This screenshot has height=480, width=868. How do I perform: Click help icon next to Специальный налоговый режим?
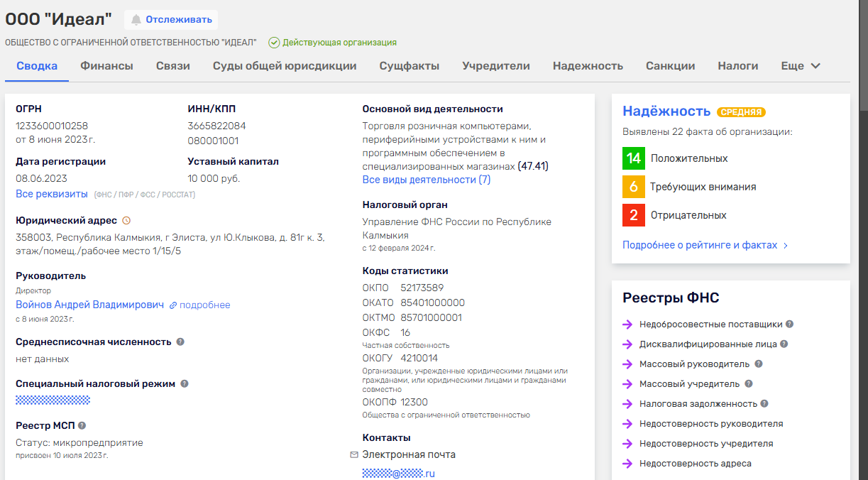pos(185,383)
